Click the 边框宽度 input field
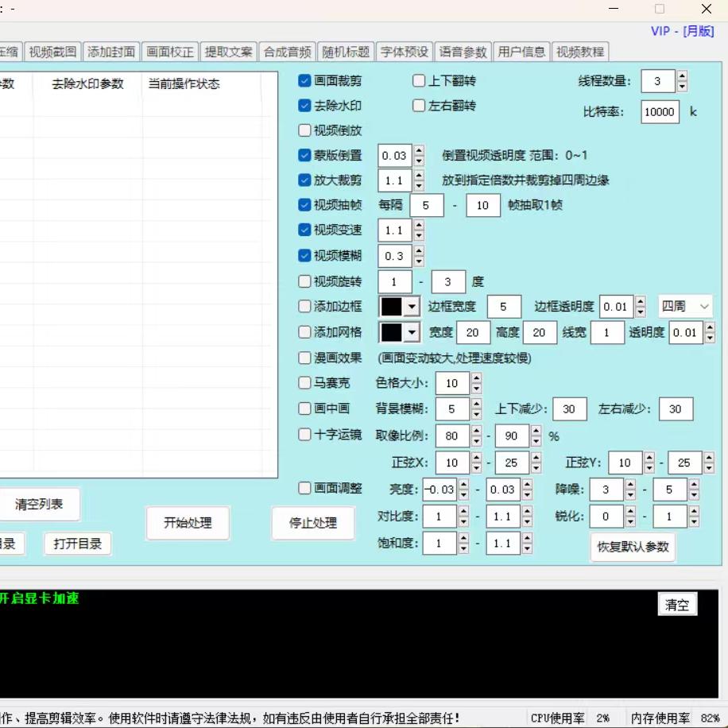This screenshot has width=728, height=728. pos(504,307)
